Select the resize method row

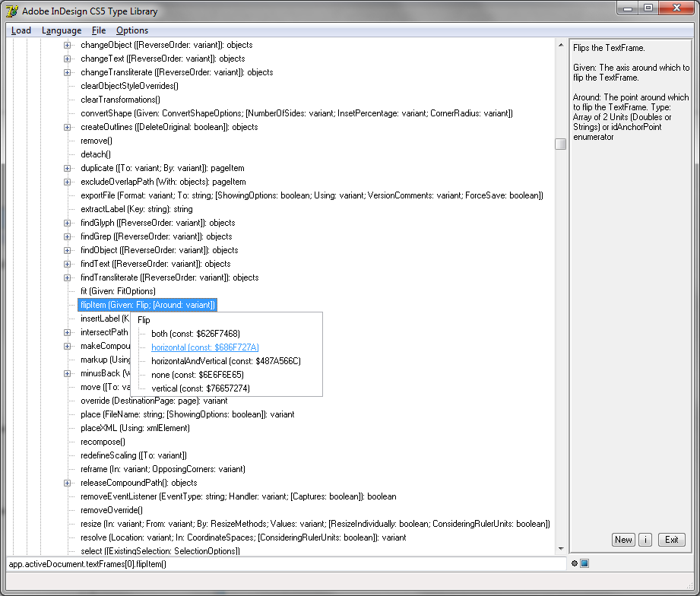coord(315,524)
